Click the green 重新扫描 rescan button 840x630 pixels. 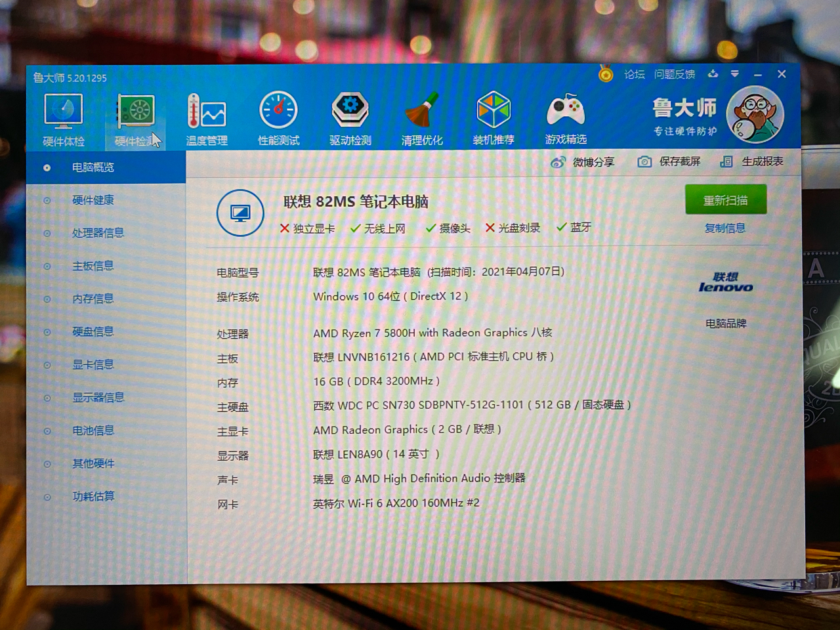[726, 199]
